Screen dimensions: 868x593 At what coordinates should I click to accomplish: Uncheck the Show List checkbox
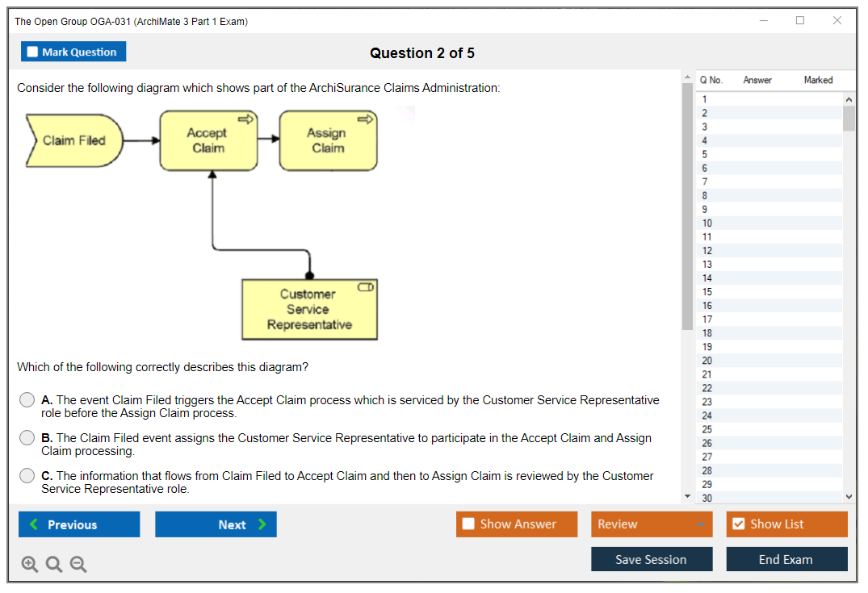pyautogui.click(x=738, y=524)
